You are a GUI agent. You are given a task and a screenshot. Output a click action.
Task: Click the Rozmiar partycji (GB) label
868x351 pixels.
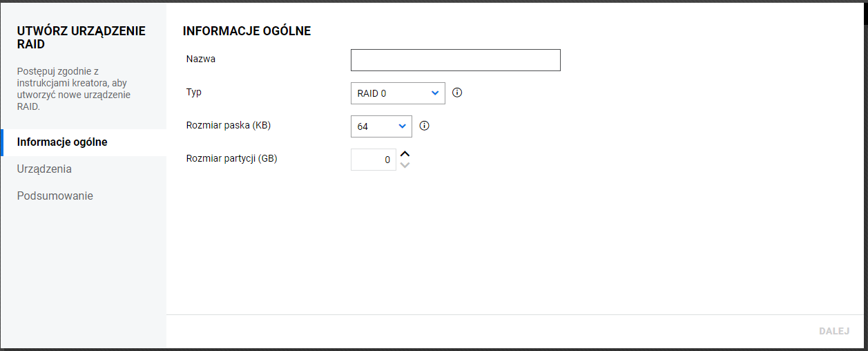click(x=231, y=158)
